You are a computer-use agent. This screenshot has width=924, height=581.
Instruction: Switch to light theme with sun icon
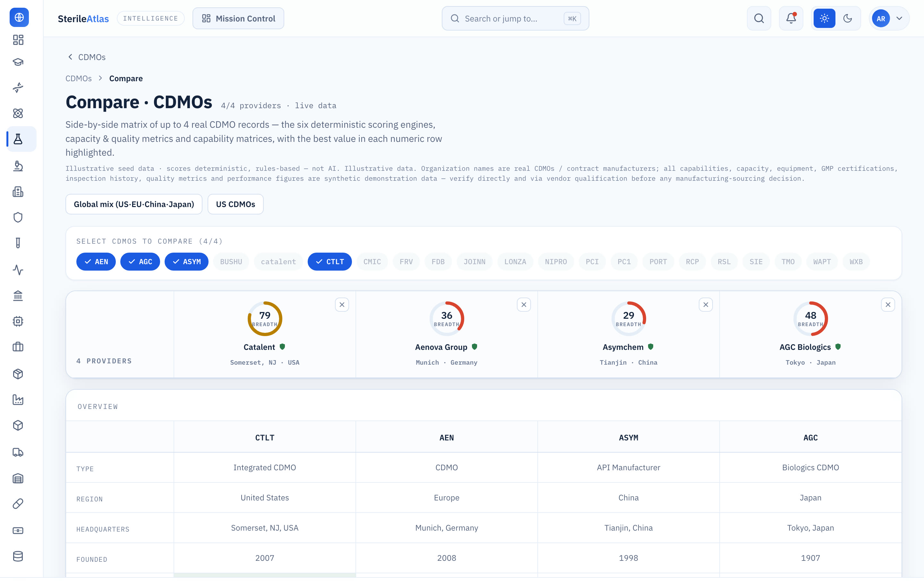point(824,18)
